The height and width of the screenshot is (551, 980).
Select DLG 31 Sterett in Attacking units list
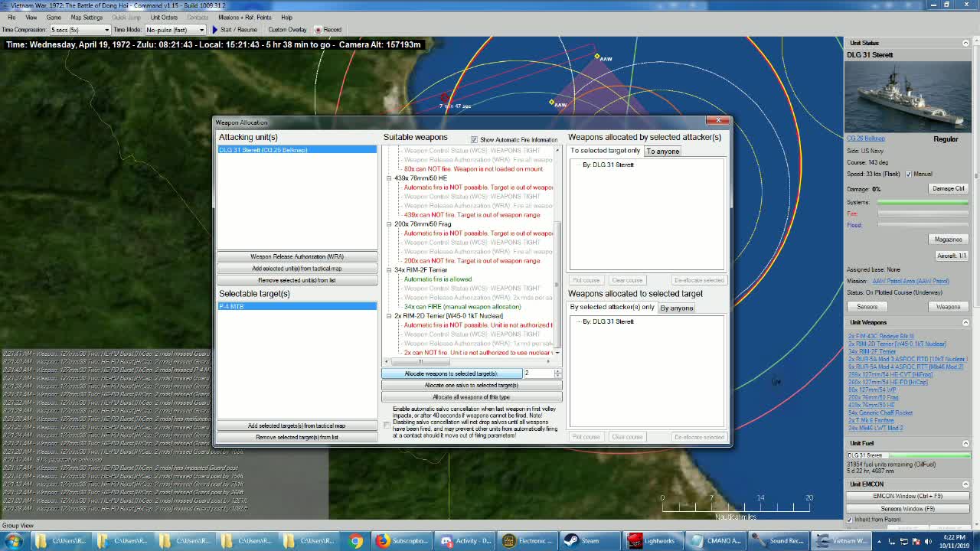(297, 150)
